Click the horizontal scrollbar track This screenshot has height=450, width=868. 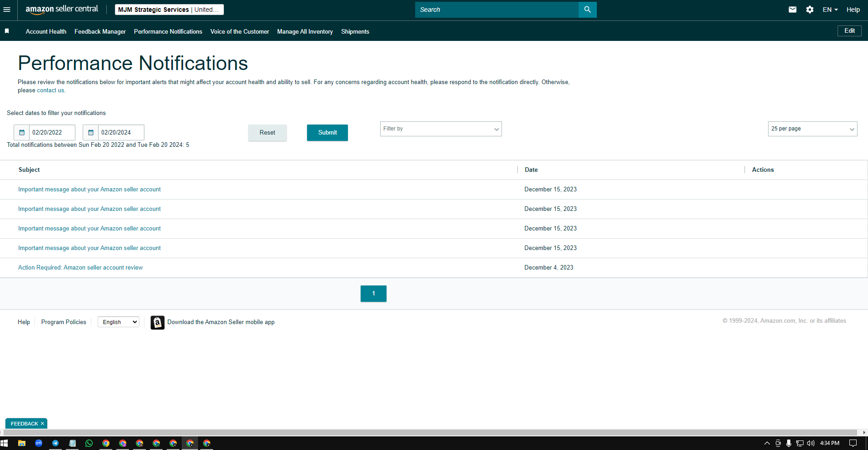[429, 432]
